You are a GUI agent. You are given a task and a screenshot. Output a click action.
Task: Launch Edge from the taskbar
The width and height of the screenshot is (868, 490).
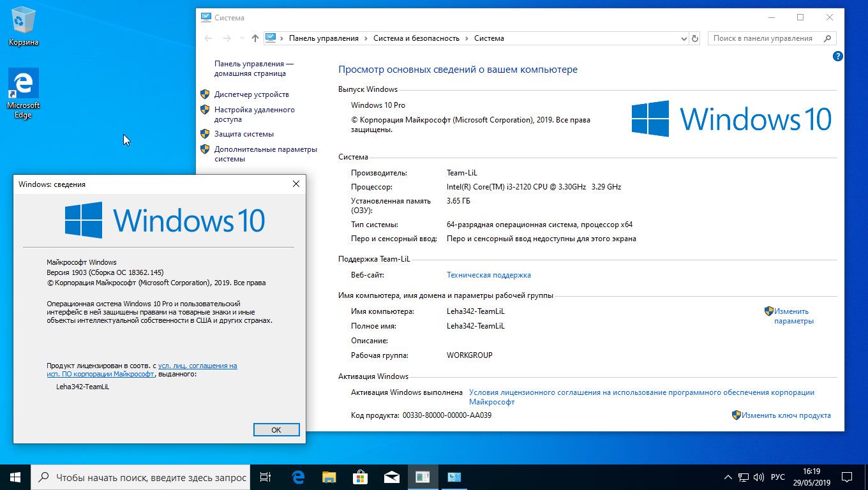pyautogui.click(x=298, y=477)
